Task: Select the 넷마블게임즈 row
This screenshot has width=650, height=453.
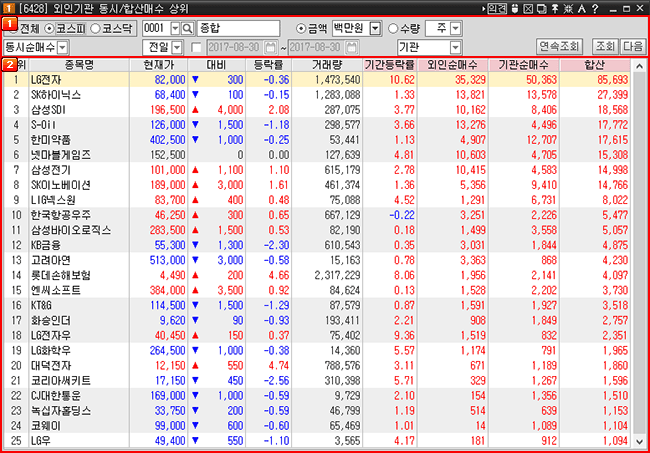Action: (317, 155)
